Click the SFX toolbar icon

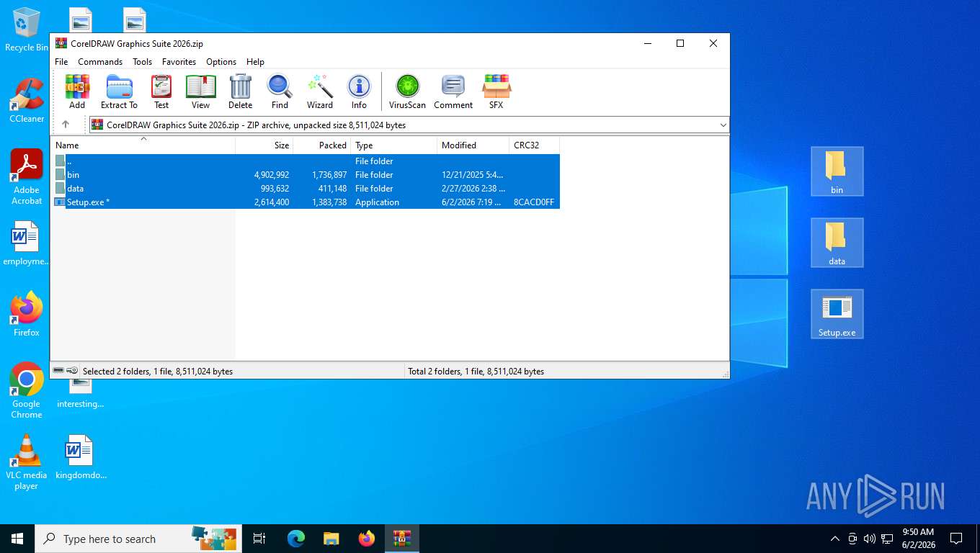(x=496, y=91)
